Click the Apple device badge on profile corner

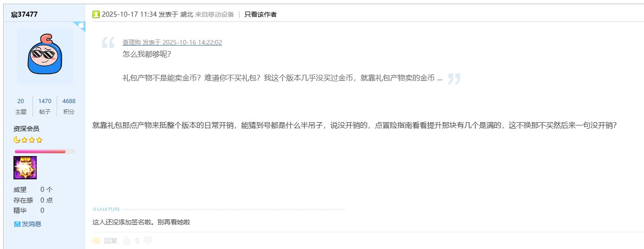tap(79, 26)
